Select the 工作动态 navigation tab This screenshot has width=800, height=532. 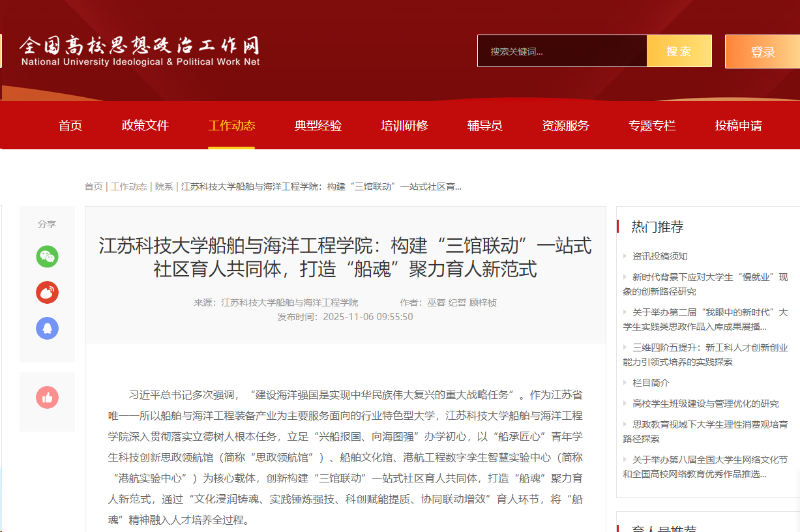[231, 126]
